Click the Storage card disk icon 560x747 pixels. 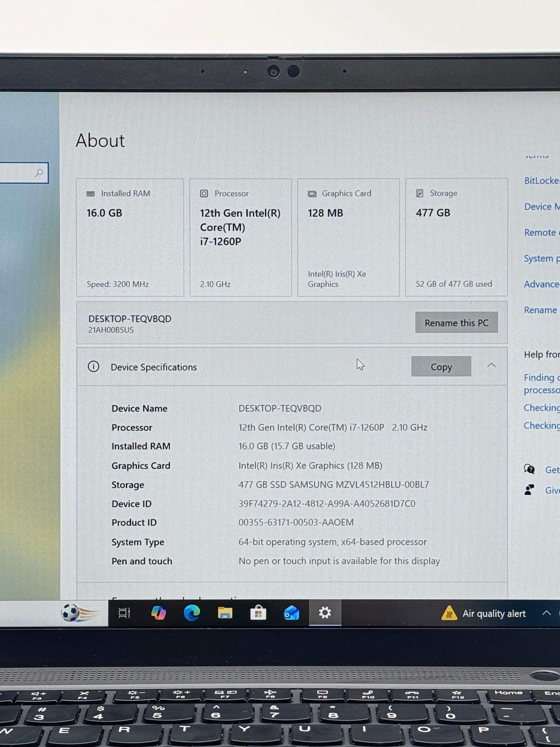point(420,193)
